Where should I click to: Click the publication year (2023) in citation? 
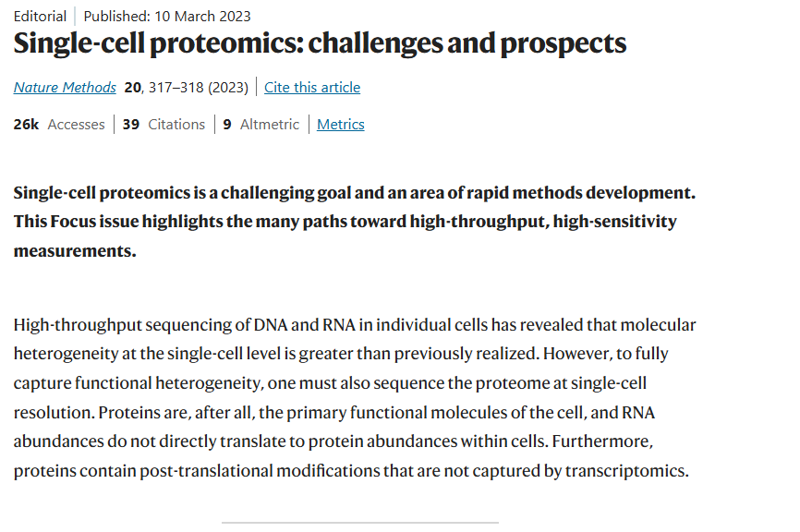pyautogui.click(x=228, y=88)
